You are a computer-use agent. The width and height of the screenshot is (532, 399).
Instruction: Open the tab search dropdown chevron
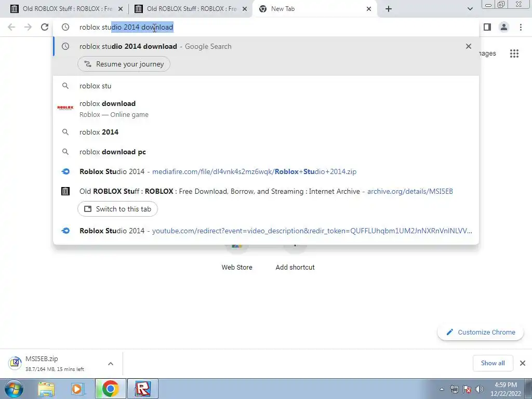(x=470, y=9)
